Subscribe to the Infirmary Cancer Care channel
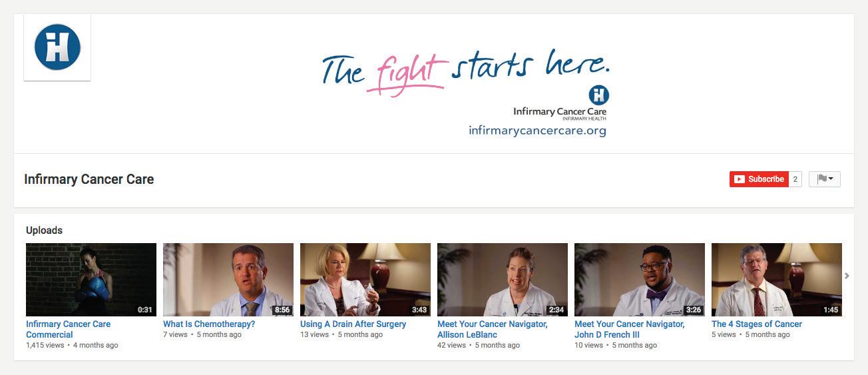This screenshot has height=375, width=868. pos(759,179)
